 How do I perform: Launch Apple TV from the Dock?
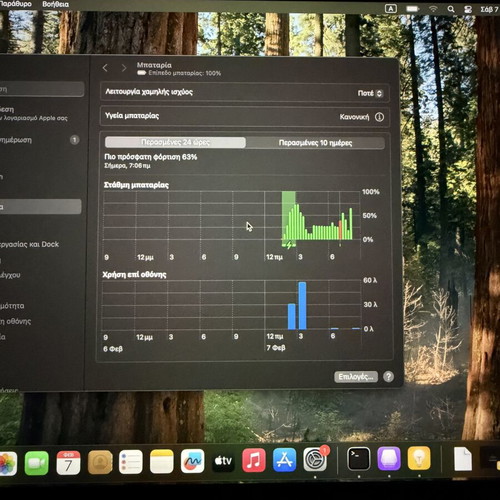(x=223, y=461)
